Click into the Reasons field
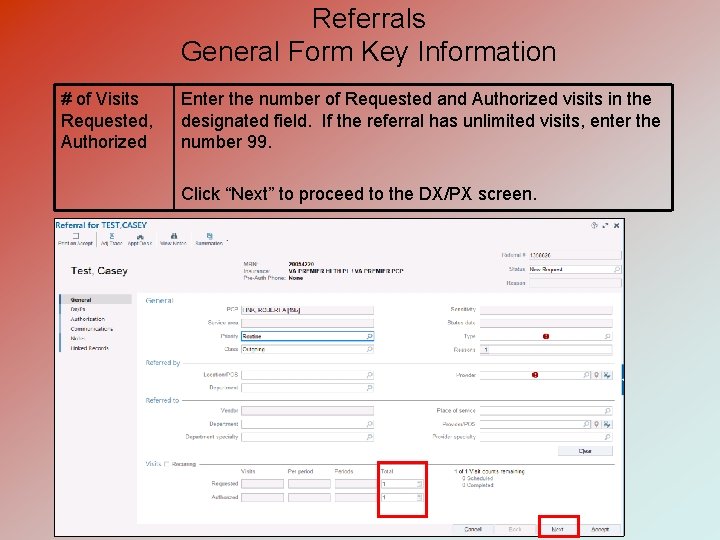The image size is (720, 540). pos(546,350)
